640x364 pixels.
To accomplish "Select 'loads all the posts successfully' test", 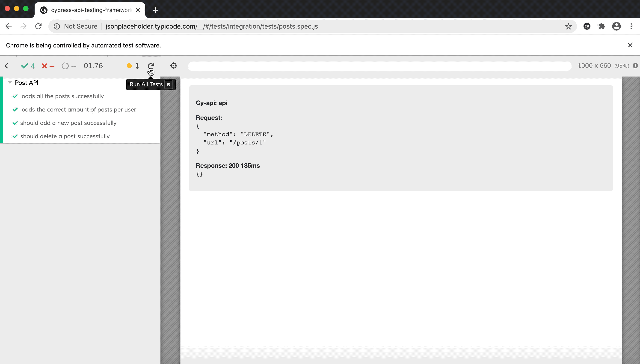I will (62, 96).
